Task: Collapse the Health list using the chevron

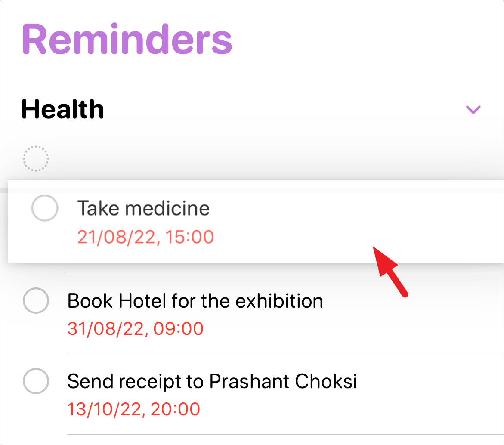Action: [x=473, y=110]
